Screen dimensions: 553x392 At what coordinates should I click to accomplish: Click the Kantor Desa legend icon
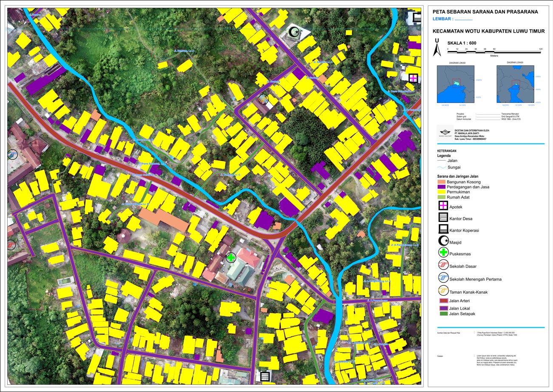click(x=443, y=218)
